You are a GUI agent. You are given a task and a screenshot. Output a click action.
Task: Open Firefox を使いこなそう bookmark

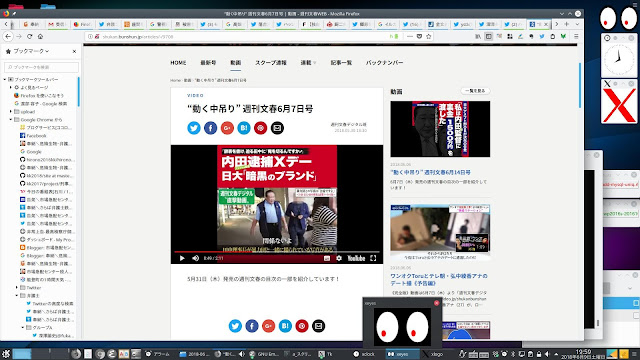[39, 96]
